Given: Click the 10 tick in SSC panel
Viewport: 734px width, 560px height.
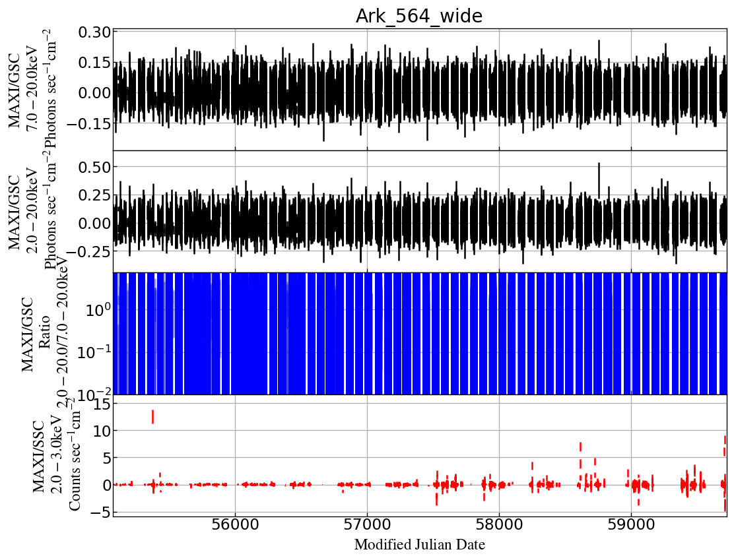Looking at the screenshot, I should tap(102, 431).
